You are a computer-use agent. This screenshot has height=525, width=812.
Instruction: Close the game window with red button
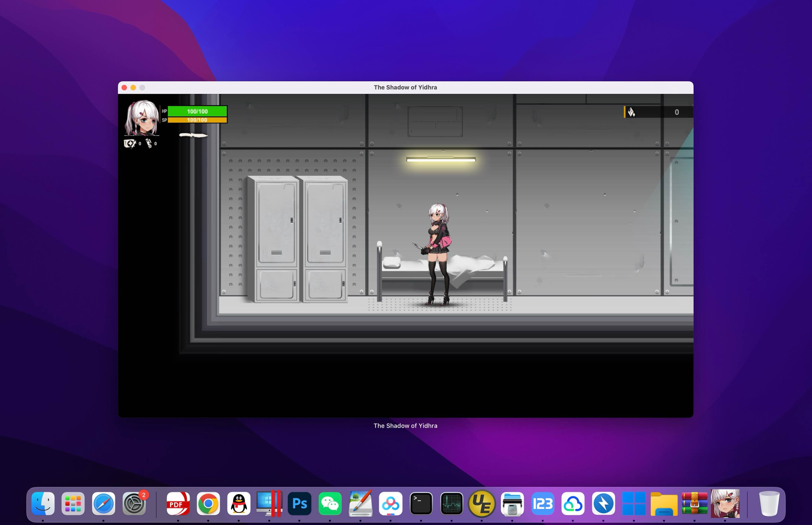tap(124, 88)
